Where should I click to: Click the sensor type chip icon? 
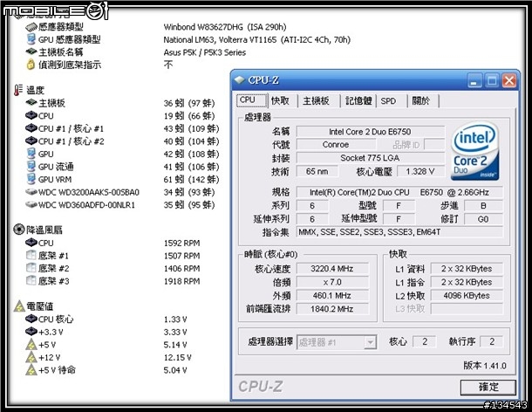click(31, 27)
